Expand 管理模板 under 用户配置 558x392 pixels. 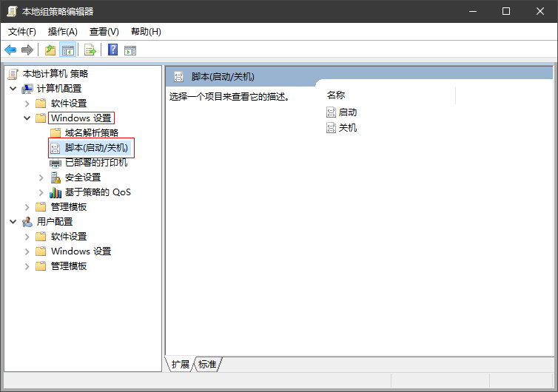point(27,266)
